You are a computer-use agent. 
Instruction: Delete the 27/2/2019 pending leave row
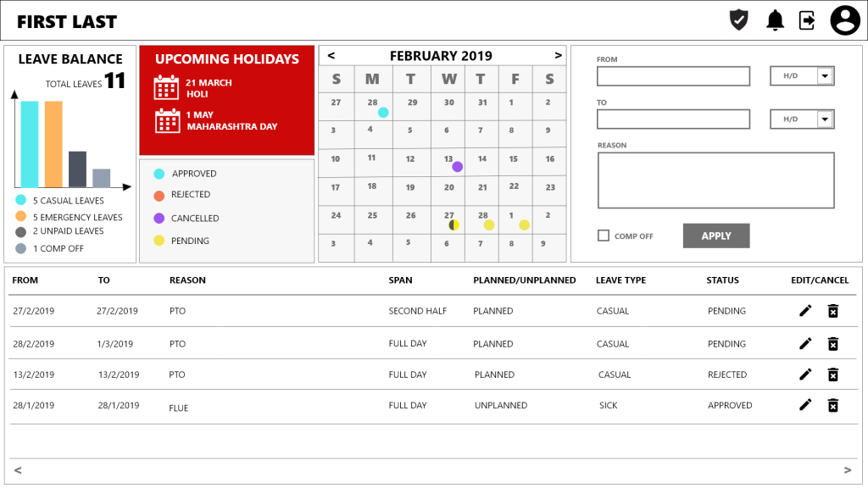click(x=832, y=311)
